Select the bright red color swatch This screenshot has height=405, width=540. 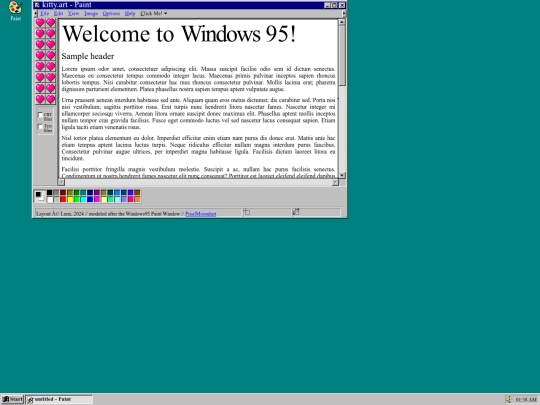(63, 199)
